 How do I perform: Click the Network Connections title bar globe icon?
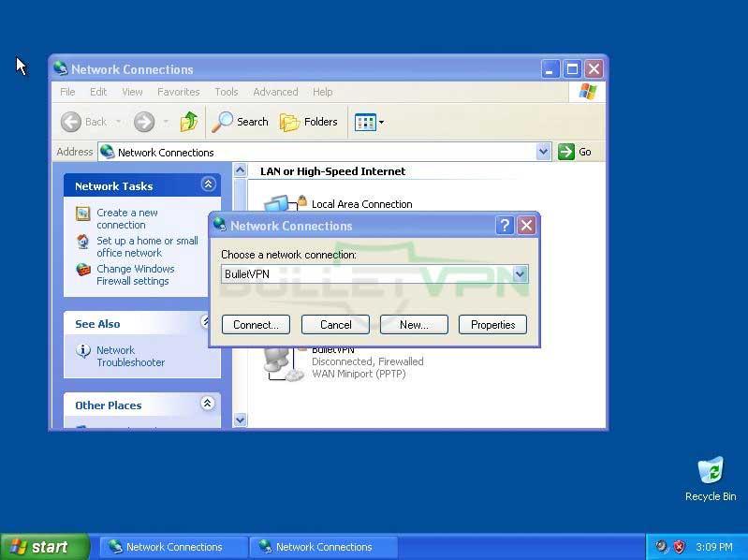point(61,68)
